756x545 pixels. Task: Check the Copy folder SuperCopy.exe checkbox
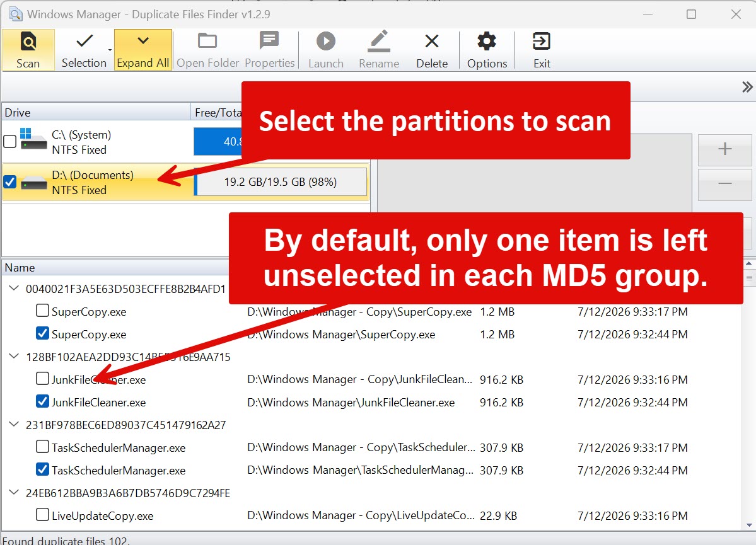pos(42,311)
